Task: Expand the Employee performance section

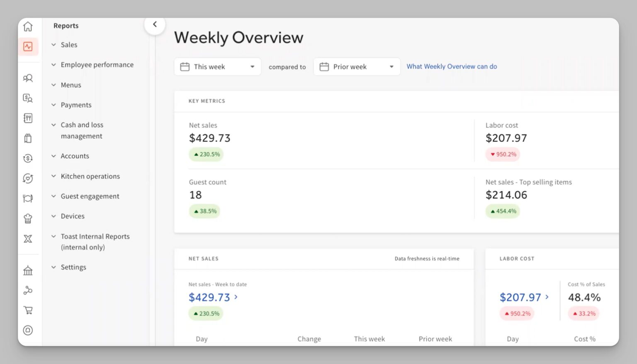Action: pos(97,65)
